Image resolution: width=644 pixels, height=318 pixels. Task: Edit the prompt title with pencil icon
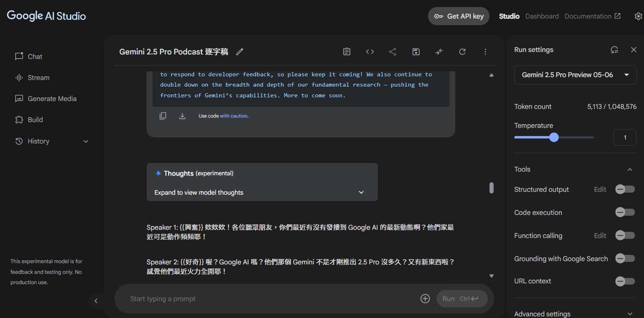pos(240,52)
